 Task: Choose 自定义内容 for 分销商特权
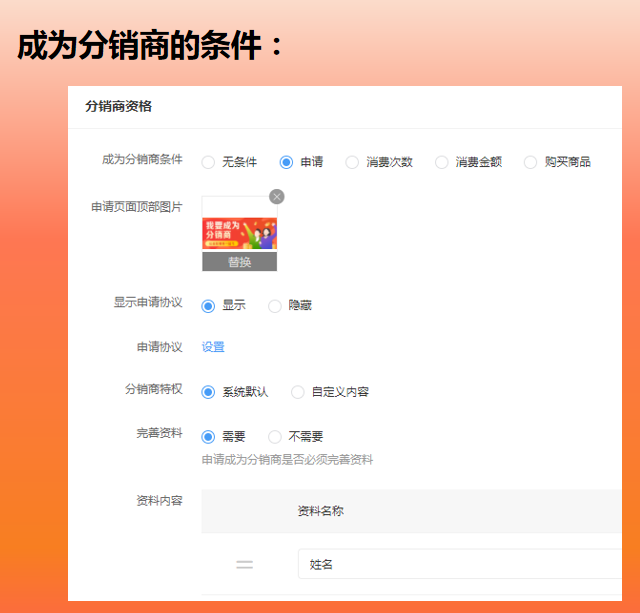(x=298, y=392)
